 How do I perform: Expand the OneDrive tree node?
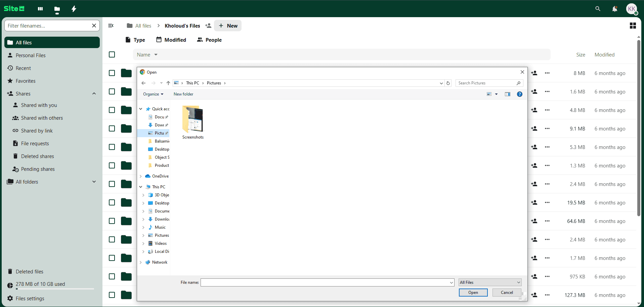click(141, 176)
